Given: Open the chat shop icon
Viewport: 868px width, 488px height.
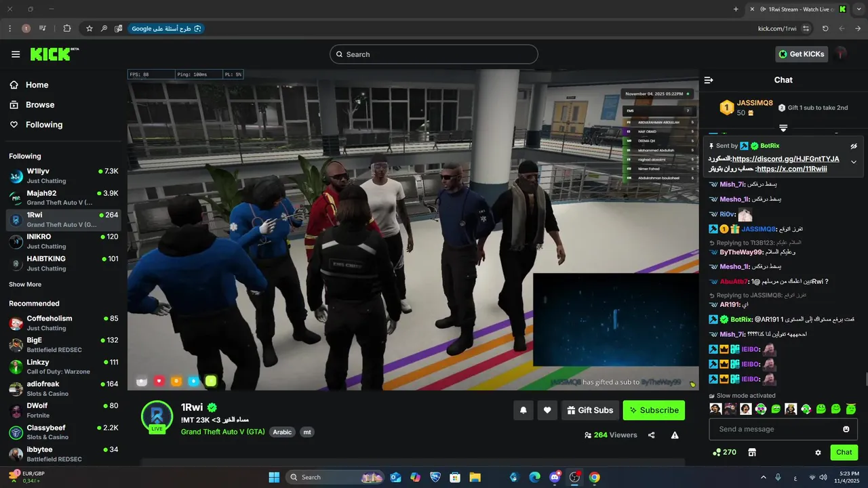Looking at the screenshot, I should (x=751, y=452).
